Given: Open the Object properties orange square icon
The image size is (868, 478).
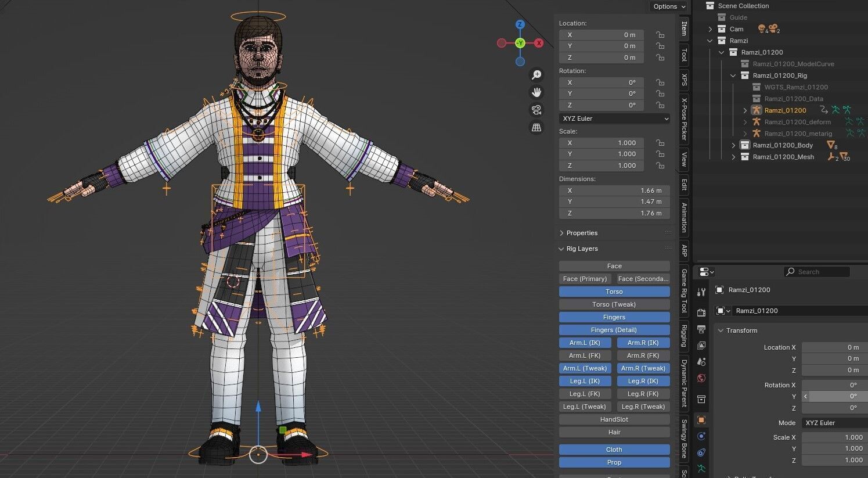Looking at the screenshot, I should click(701, 420).
